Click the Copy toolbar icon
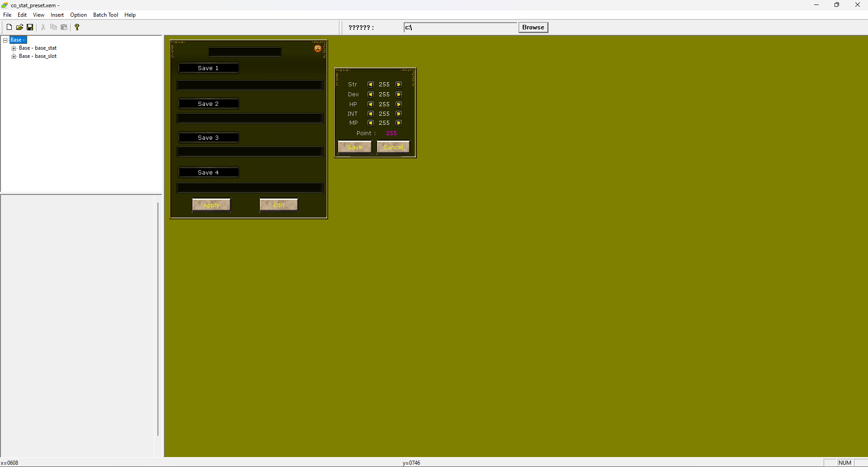868x467 pixels. 53,27
